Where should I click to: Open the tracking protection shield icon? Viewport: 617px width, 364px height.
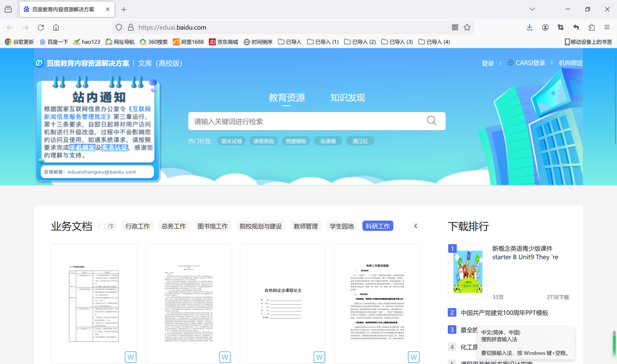pos(119,27)
